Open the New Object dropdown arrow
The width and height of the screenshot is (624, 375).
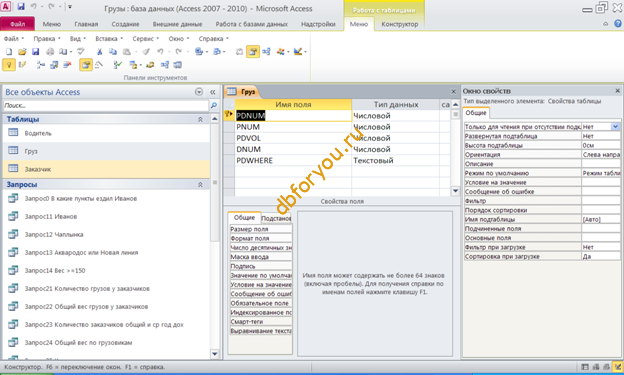pos(288,52)
